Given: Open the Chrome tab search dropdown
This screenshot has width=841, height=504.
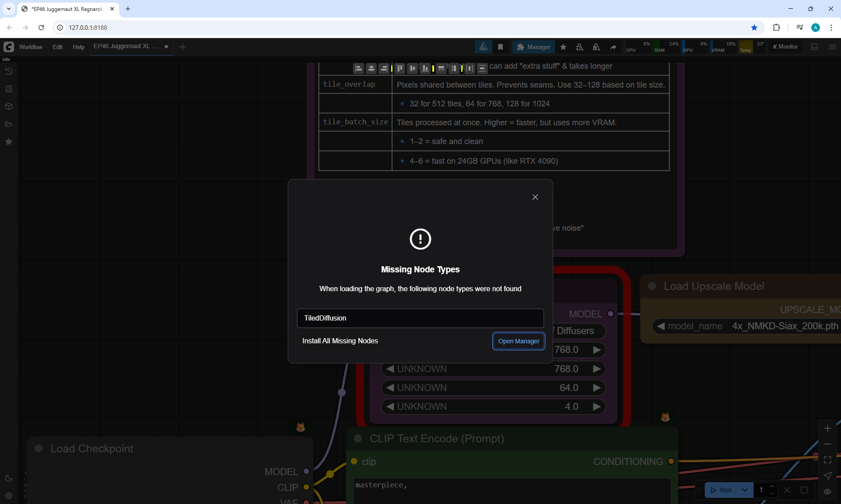Looking at the screenshot, I should click(x=8, y=9).
